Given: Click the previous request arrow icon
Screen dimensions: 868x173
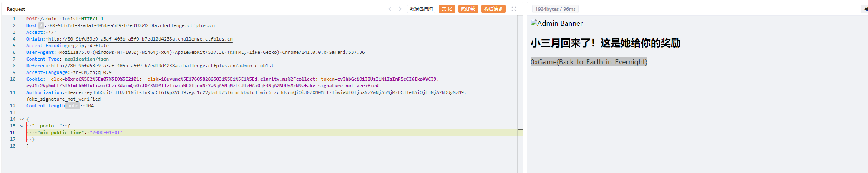Looking at the screenshot, I should (x=390, y=9).
